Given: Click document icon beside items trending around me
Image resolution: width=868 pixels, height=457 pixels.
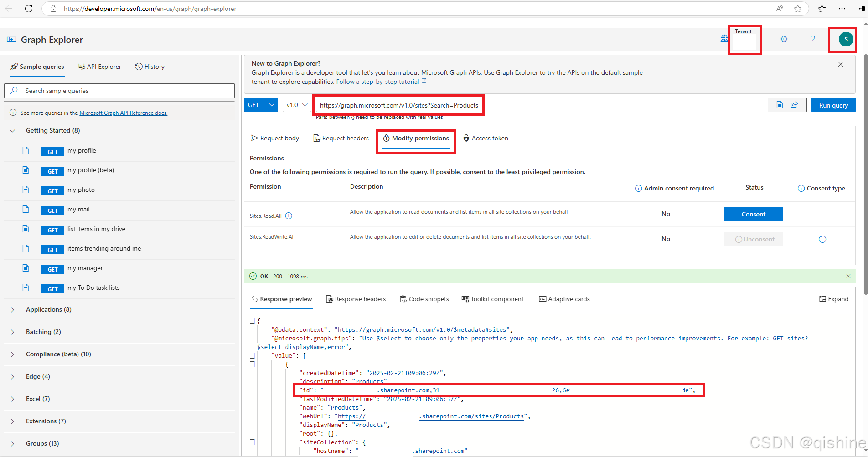Looking at the screenshot, I should [26, 248].
